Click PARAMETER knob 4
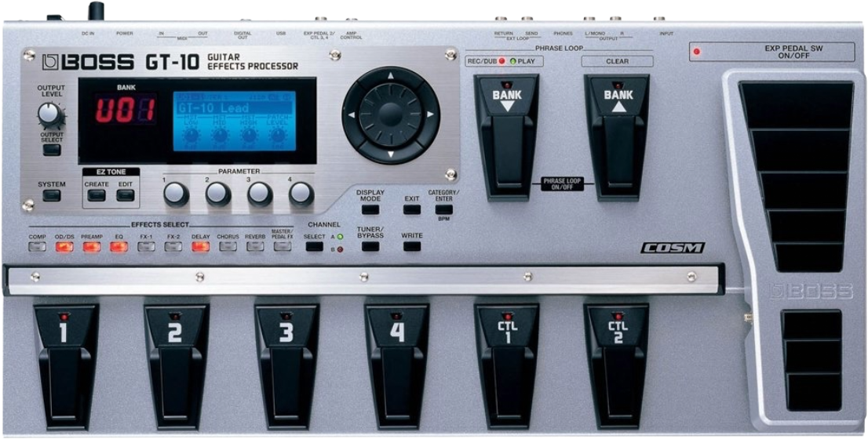868x439 pixels. click(x=301, y=194)
